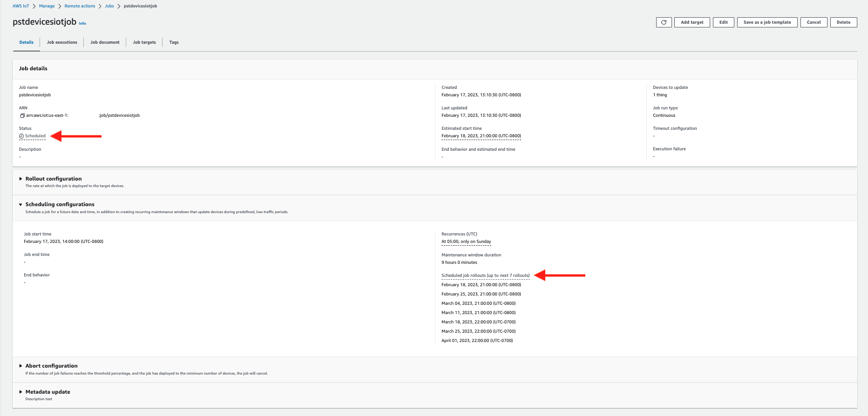This screenshot has width=868, height=416.
Task: Click the Add target button
Action: tap(692, 22)
